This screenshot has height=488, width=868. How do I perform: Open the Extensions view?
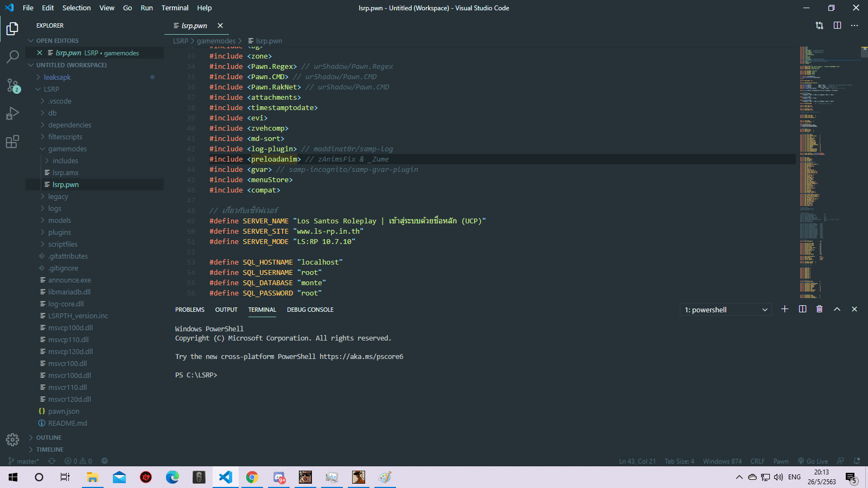pos(12,142)
